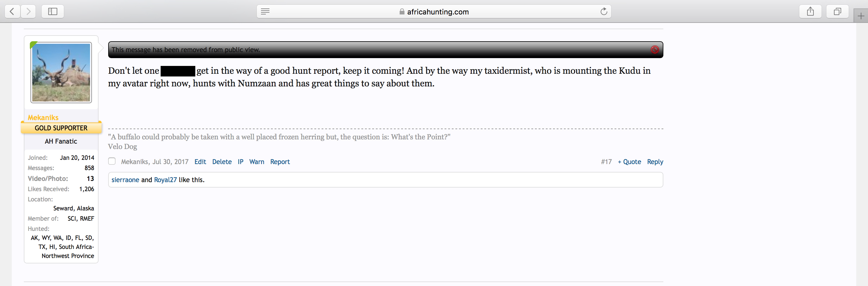The height and width of the screenshot is (286, 868).
Task: Select the checkbox beside post #17
Action: click(x=112, y=161)
